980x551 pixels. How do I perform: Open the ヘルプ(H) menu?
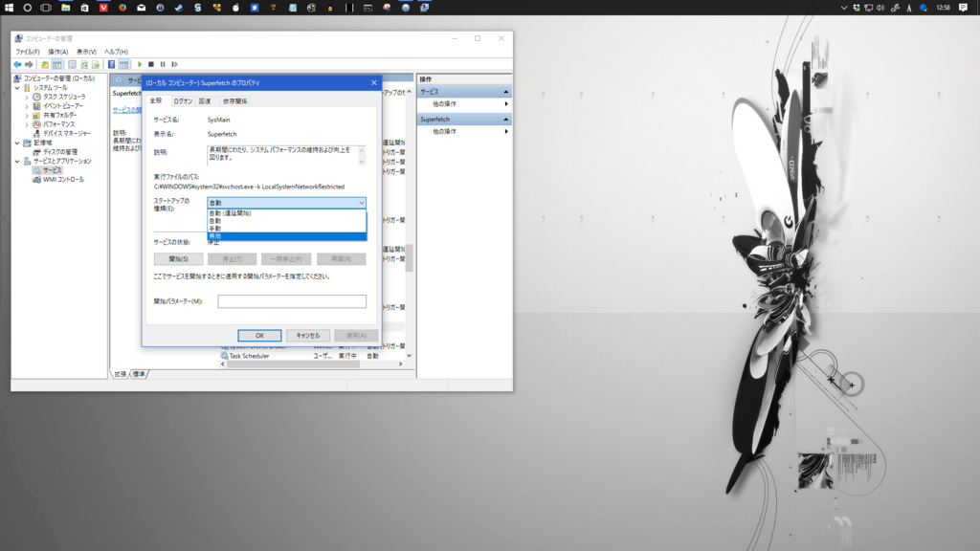point(116,52)
